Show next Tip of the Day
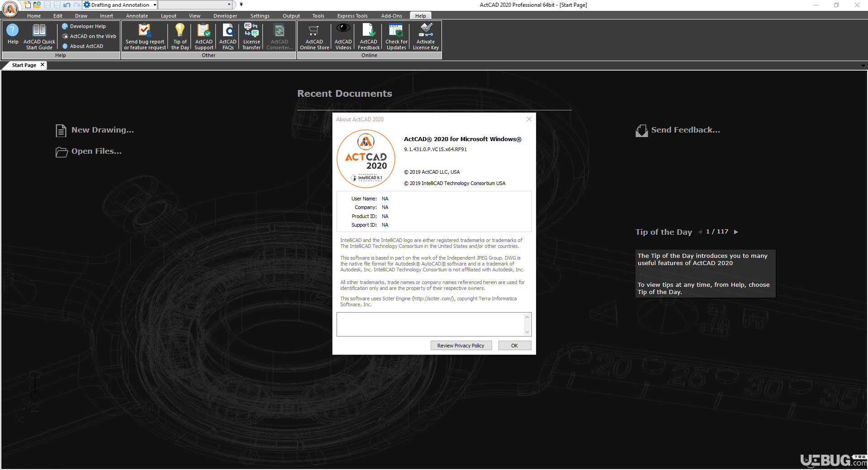This screenshot has width=868, height=470. [x=736, y=232]
